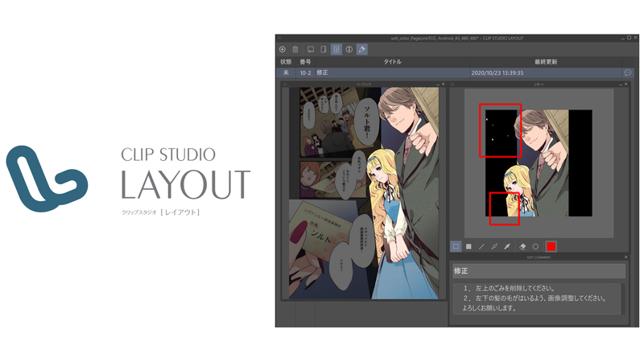Toggle the highlighted pencil edit icon
The image size is (644, 362).
(x=361, y=49)
